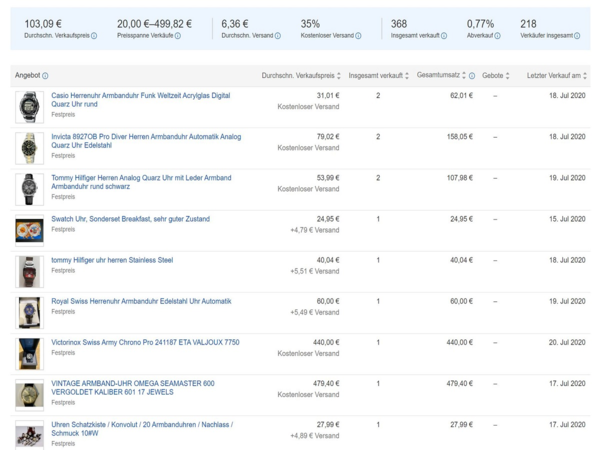The image size is (600, 450).
Task: Open info icon beside Gesamtumsatz column header
Action: [472, 76]
